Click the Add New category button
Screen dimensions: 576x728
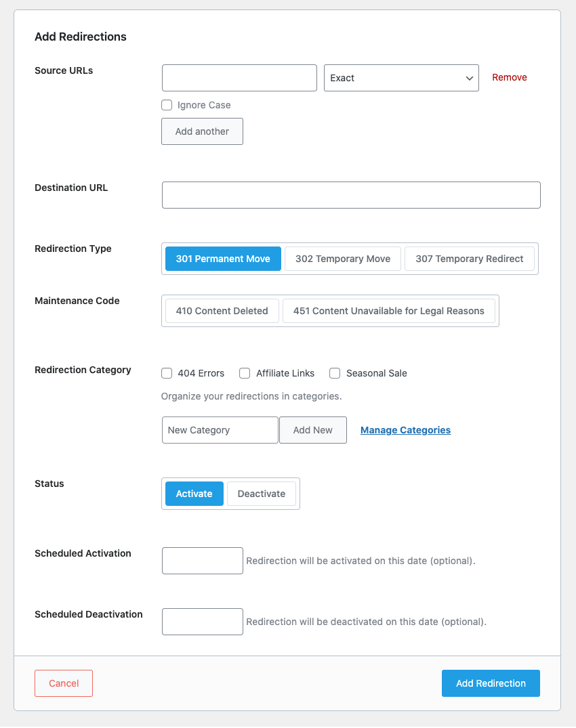(x=312, y=429)
